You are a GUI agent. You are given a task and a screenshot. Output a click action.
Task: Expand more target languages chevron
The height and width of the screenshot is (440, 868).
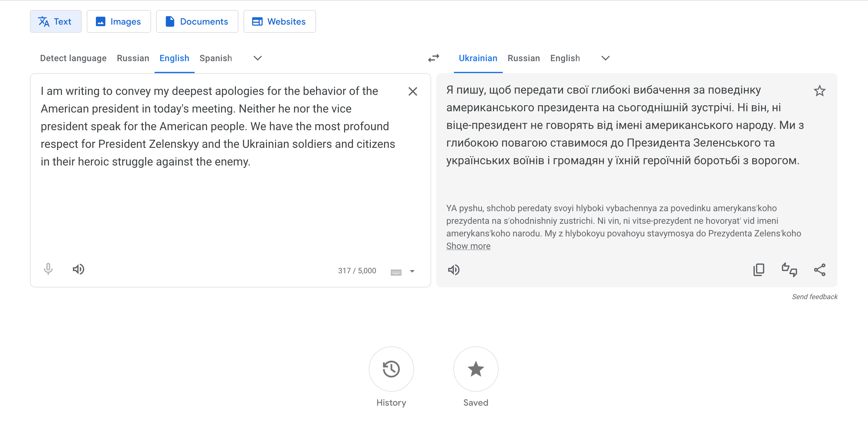pyautogui.click(x=605, y=58)
